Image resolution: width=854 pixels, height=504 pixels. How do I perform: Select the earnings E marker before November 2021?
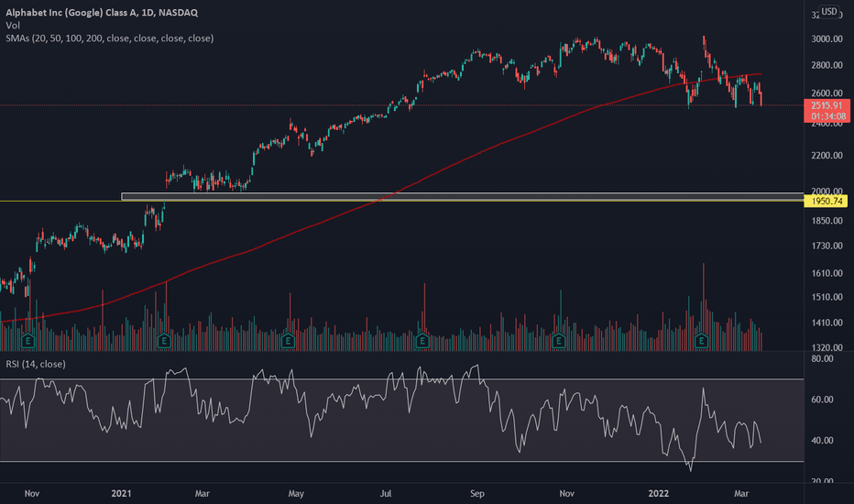point(558,342)
